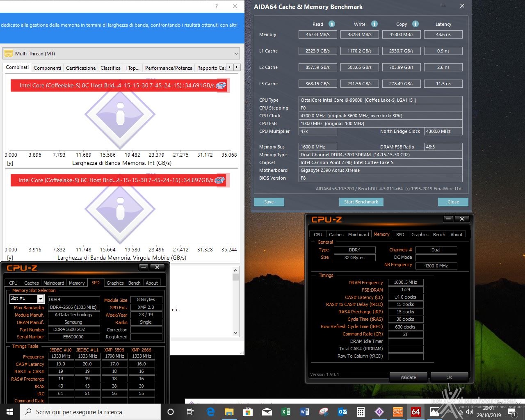Viewport: 525px width, 420px height.
Task: Open the I Top... tab in Sandra
Action: (x=132, y=68)
